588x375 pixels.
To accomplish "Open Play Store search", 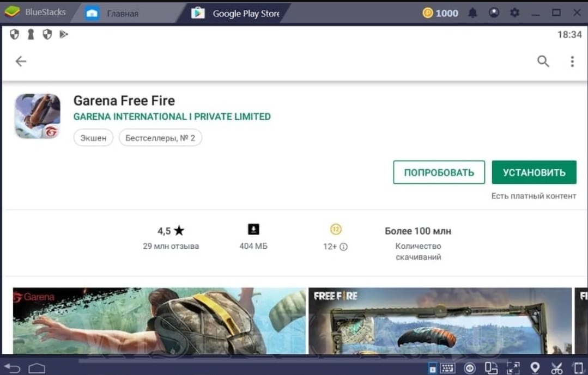I will tap(543, 61).
